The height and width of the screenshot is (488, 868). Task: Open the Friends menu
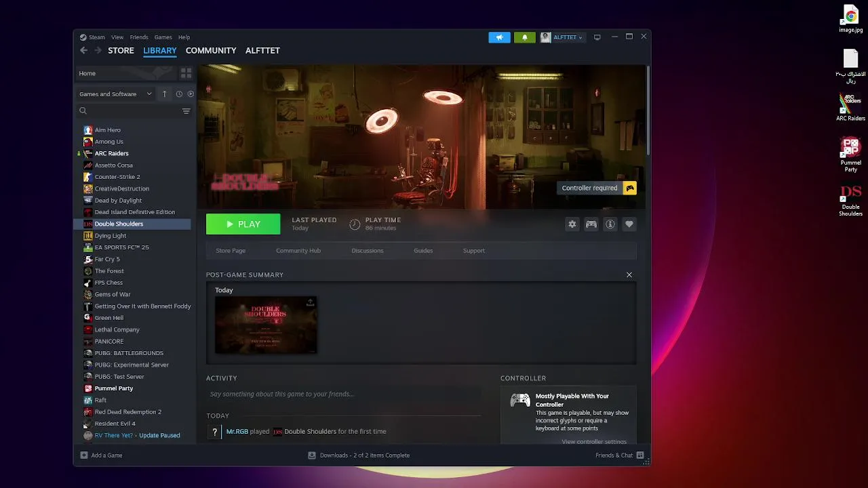tap(139, 37)
